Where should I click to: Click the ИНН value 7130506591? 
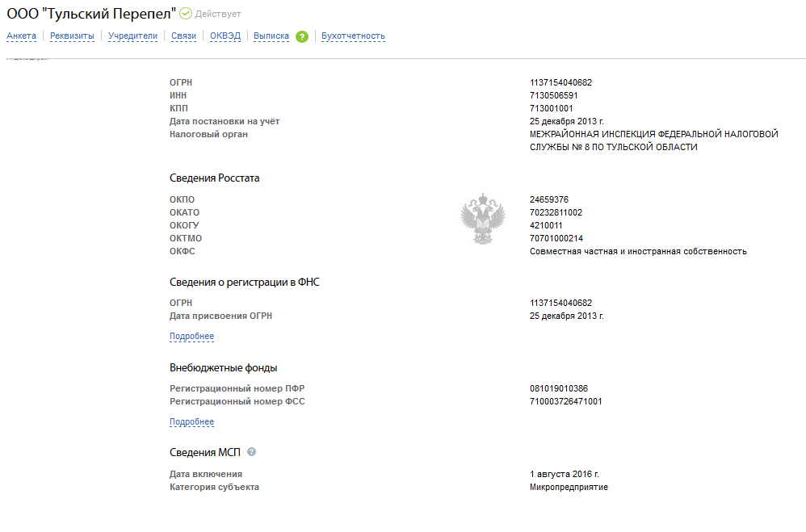point(553,95)
